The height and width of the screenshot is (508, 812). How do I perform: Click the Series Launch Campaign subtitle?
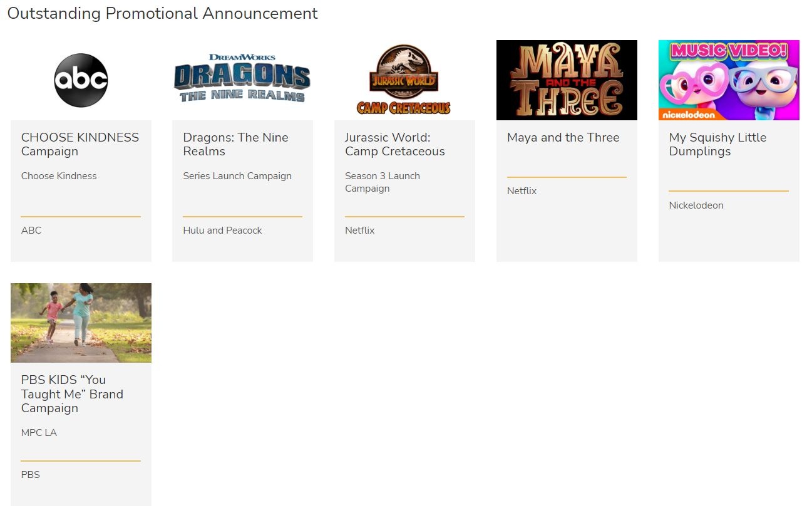click(237, 176)
